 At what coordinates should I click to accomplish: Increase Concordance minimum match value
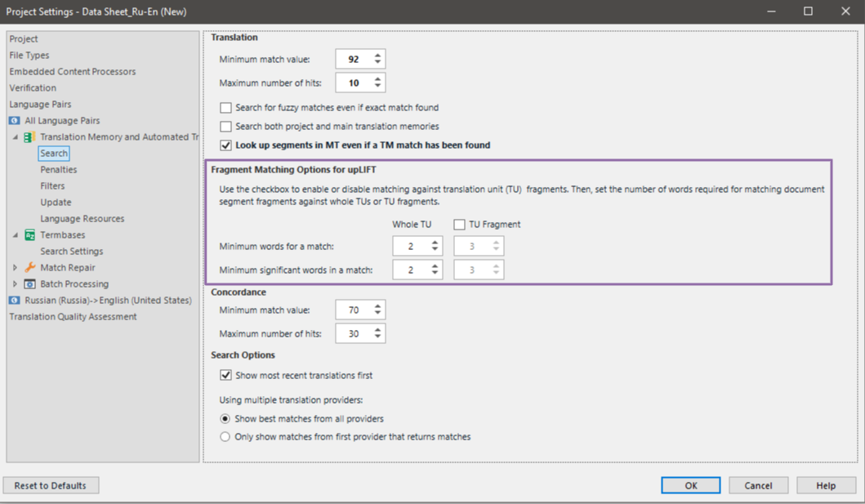point(377,306)
